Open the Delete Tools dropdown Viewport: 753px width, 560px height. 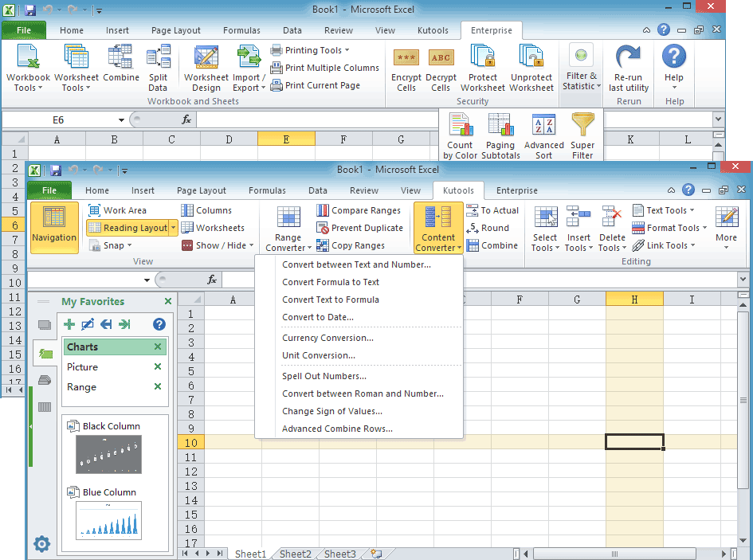(x=612, y=229)
